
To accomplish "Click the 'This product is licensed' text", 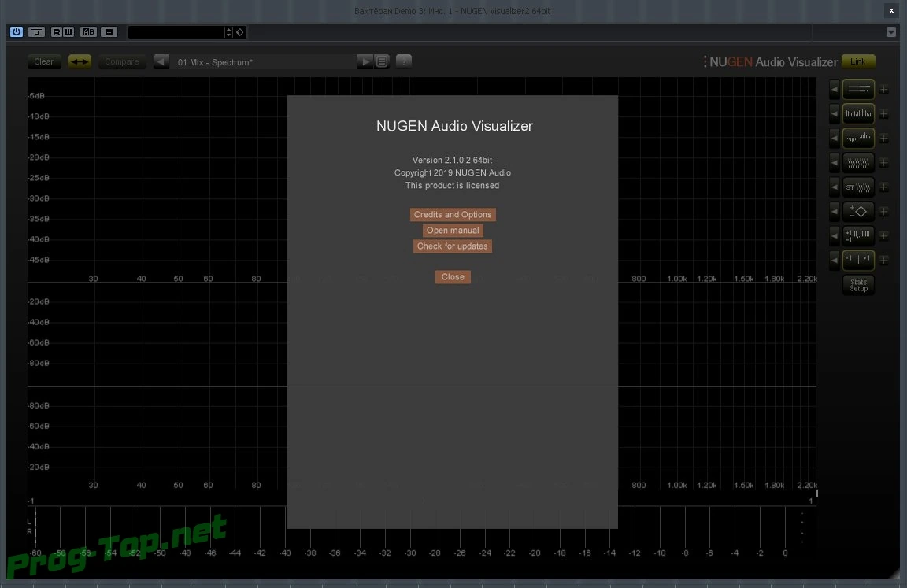I will 453,186.
